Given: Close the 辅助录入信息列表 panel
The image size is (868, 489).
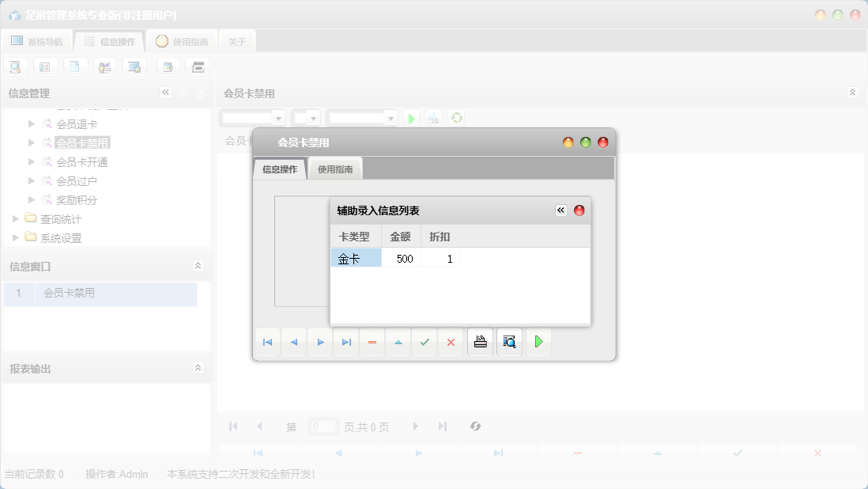Looking at the screenshot, I should pos(579,210).
